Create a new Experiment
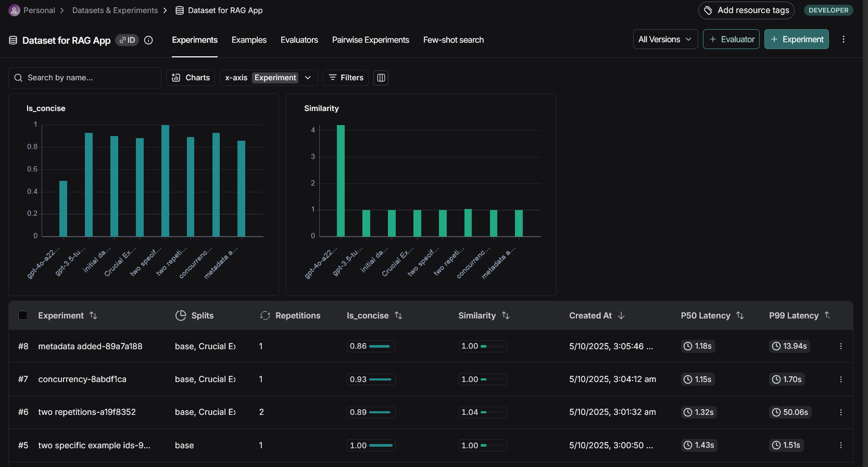 [x=797, y=39]
